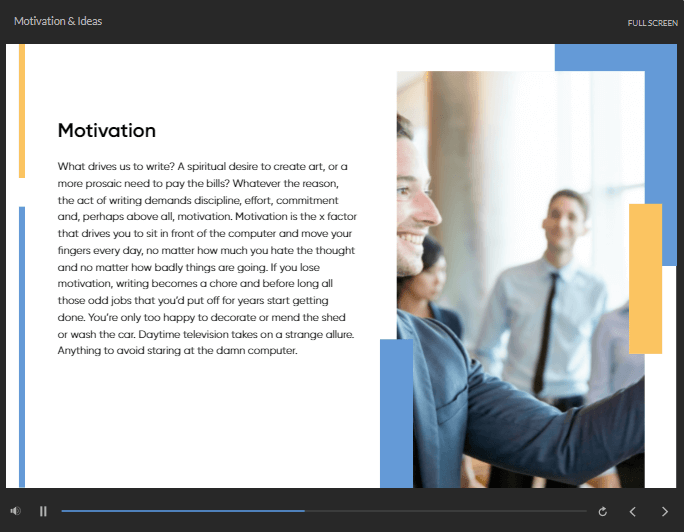Click the yellow vertical bar on left edge
This screenshot has width=685, height=532.
pyautogui.click(x=21, y=110)
